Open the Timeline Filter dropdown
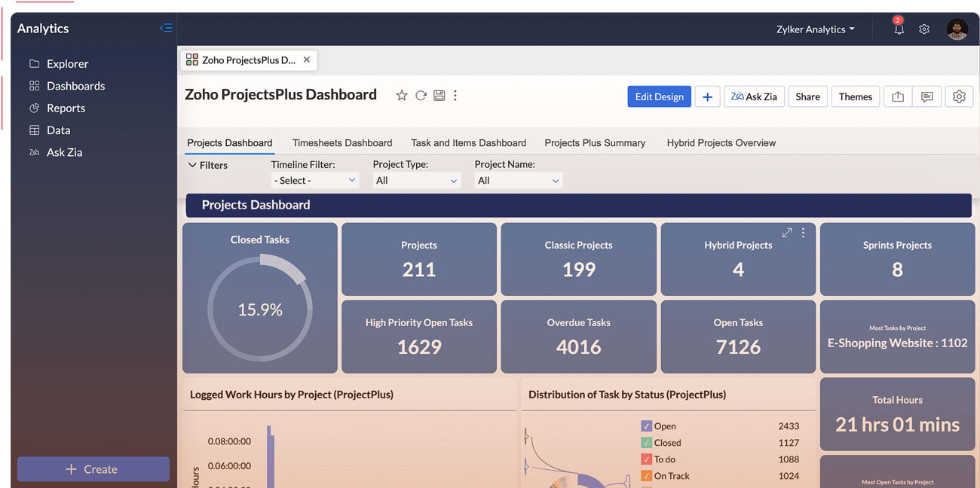 click(315, 181)
